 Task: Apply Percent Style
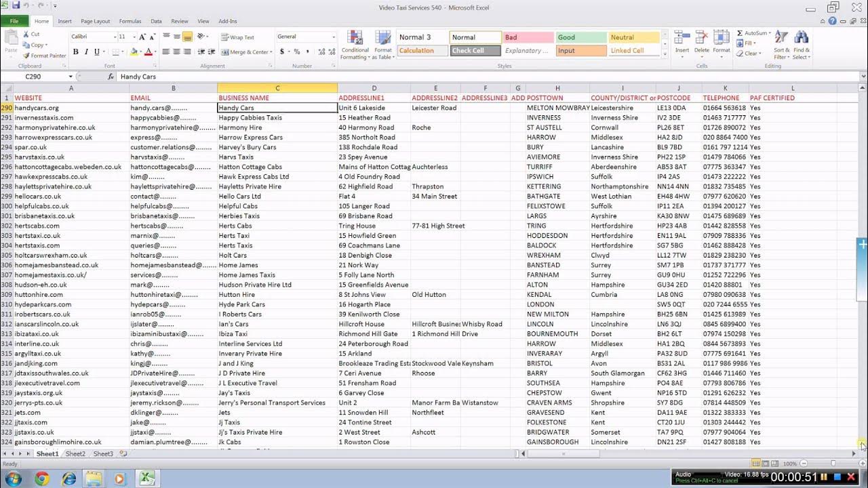pyautogui.click(x=297, y=52)
